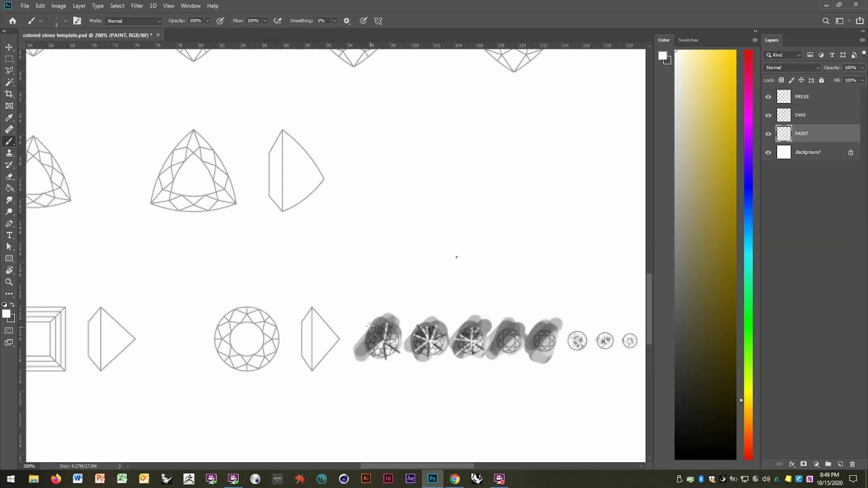Viewport: 868px width, 488px height.
Task: Select the Crop tool
Action: pyautogui.click(x=9, y=94)
